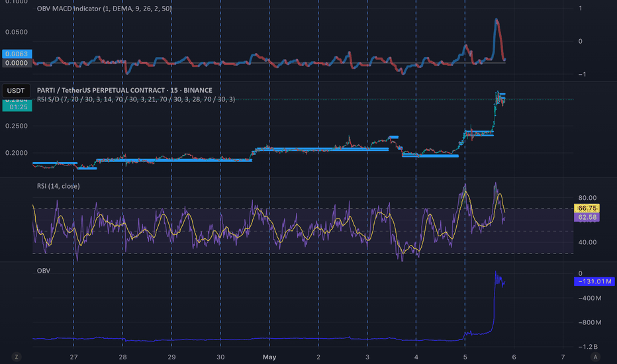The width and height of the screenshot is (617, 364).
Task: Click the 30 date label on time axis
Action: pos(220,357)
